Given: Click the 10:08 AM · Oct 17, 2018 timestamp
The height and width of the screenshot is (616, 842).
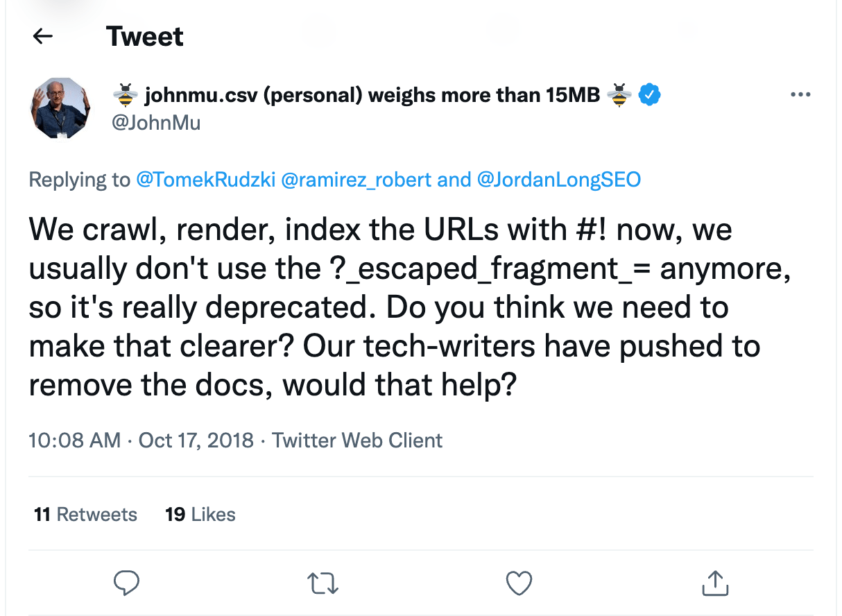Looking at the screenshot, I should pyautogui.click(x=141, y=440).
